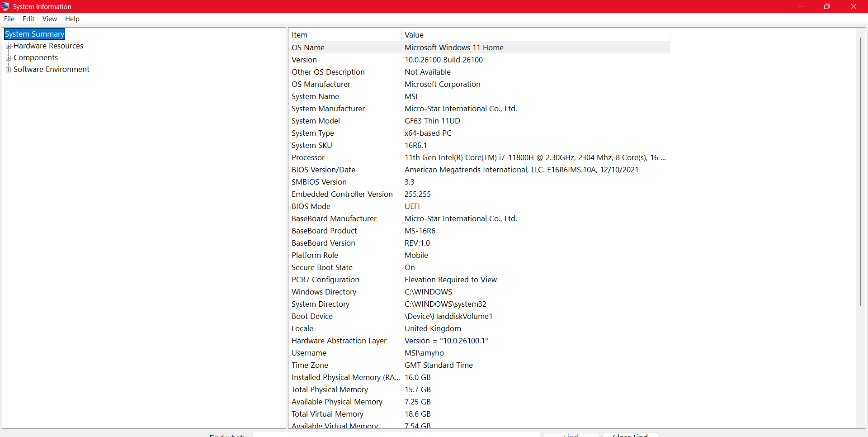Select the System Type row
The width and height of the screenshot is (868, 437).
(480, 133)
